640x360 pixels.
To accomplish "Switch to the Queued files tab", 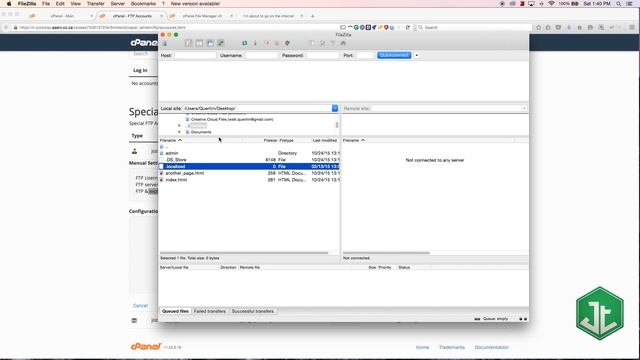I will pyautogui.click(x=175, y=311).
